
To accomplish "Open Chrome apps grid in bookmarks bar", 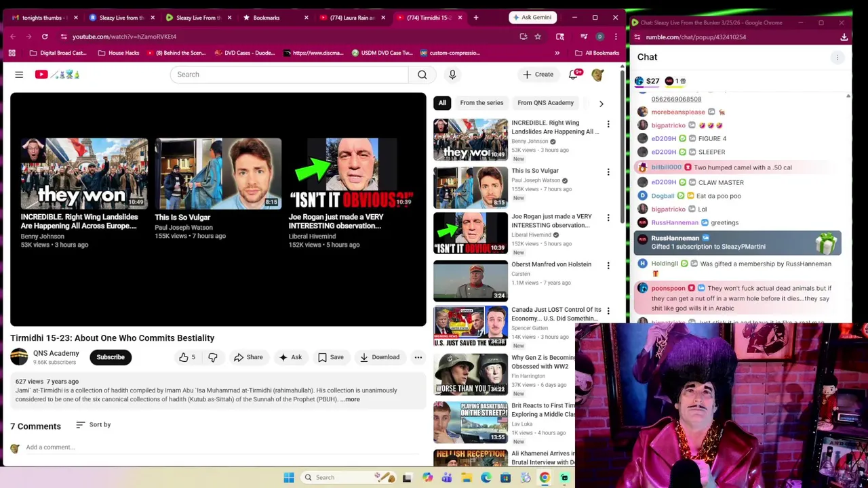I will 12,53.
